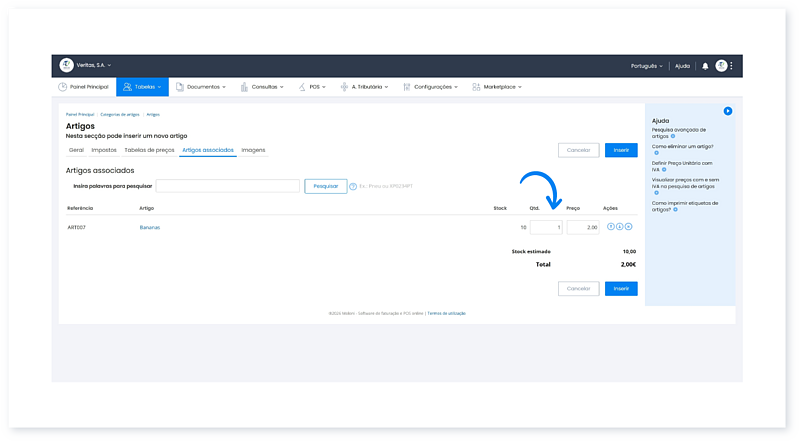The height and width of the screenshot is (442, 800).
Task: Open the user avatar menu
Action: coord(721,66)
